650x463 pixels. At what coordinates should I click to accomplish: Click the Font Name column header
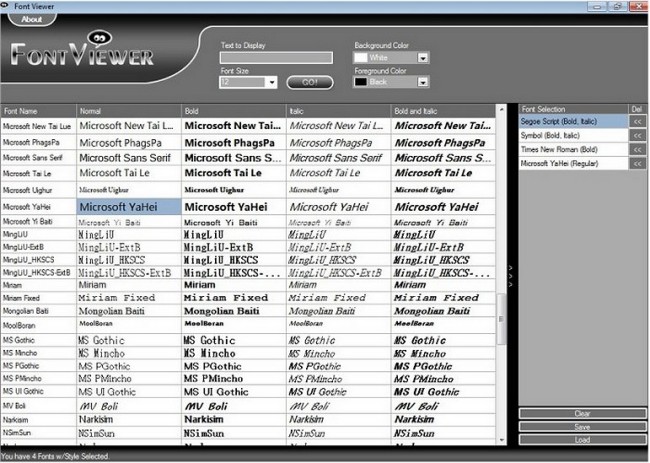tap(38, 111)
